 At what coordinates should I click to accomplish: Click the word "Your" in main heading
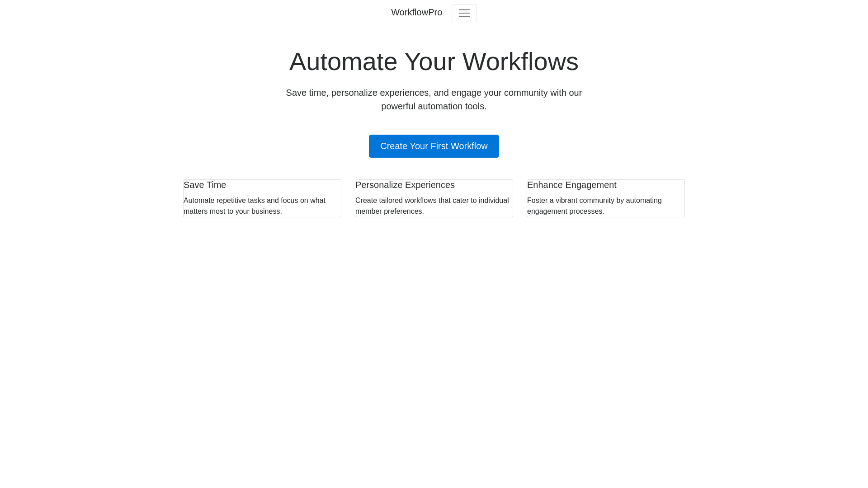tap(429, 62)
